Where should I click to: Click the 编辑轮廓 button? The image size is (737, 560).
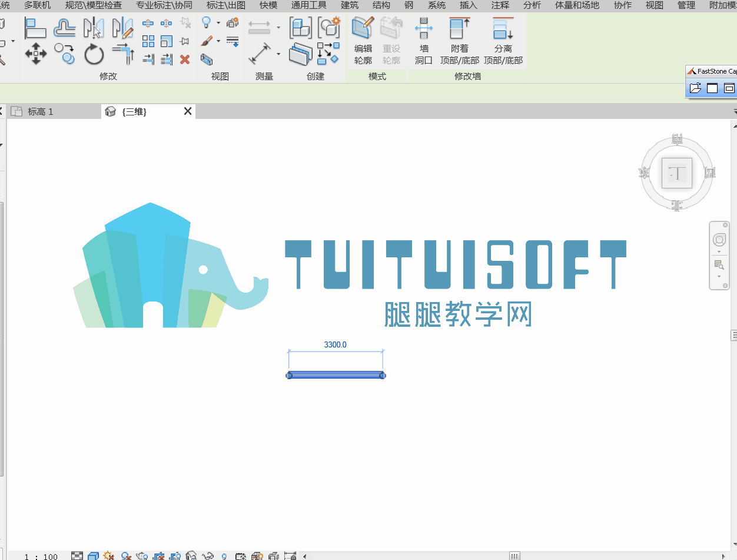click(363, 41)
